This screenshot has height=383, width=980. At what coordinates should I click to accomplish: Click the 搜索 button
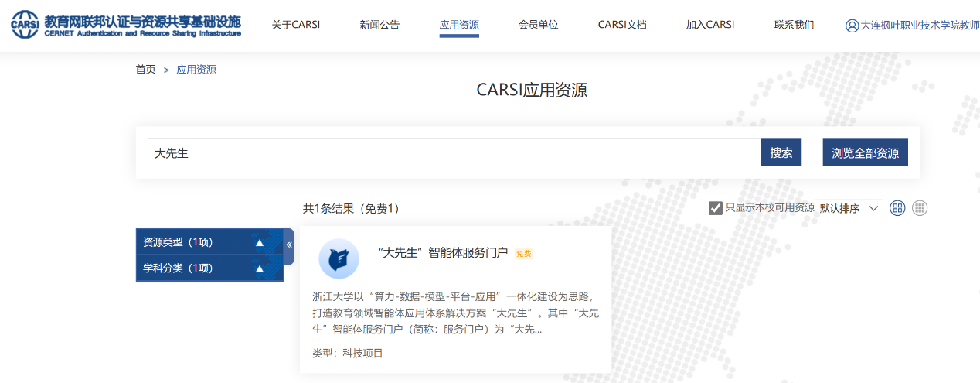pyautogui.click(x=781, y=153)
